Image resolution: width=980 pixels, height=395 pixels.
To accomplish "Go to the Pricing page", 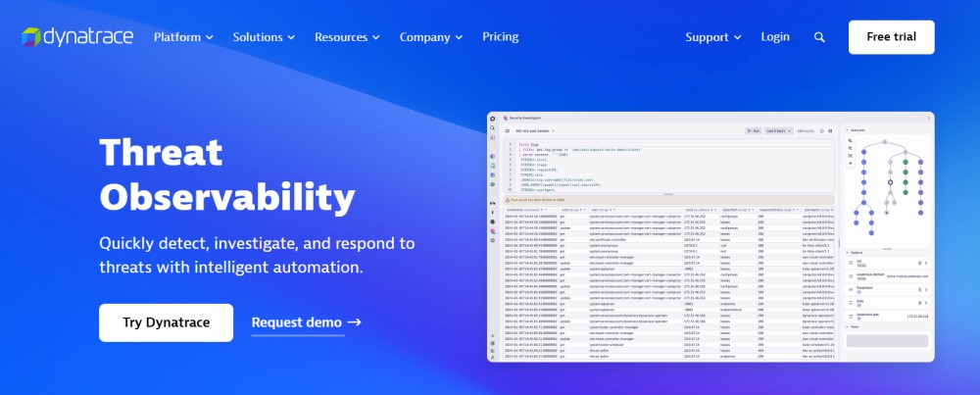I will click(x=501, y=37).
